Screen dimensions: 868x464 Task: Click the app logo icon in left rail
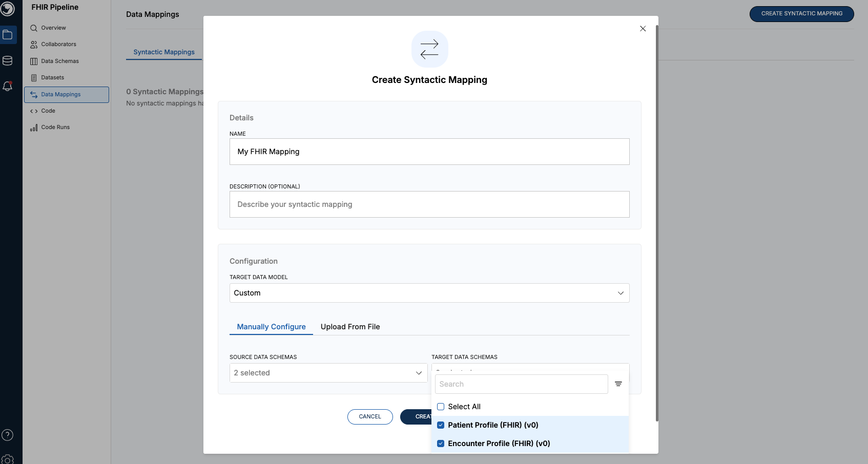click(x=7, y=8)
